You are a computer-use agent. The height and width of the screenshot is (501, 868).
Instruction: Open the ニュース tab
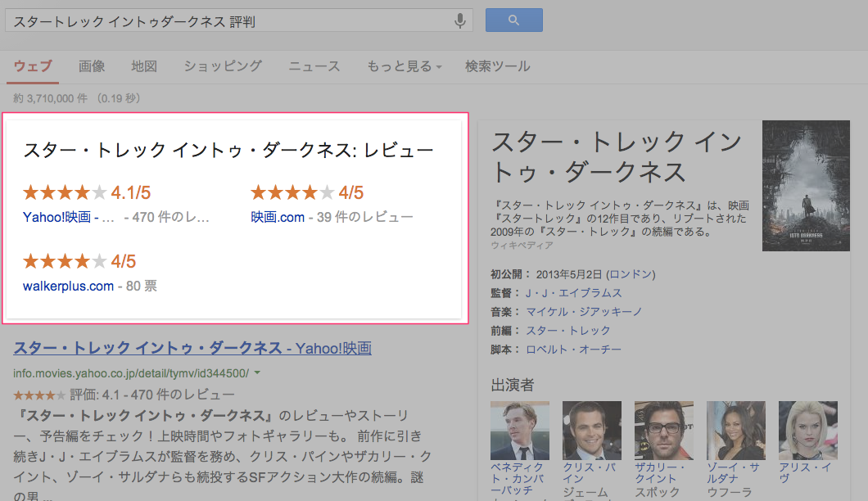coord(314,66)
